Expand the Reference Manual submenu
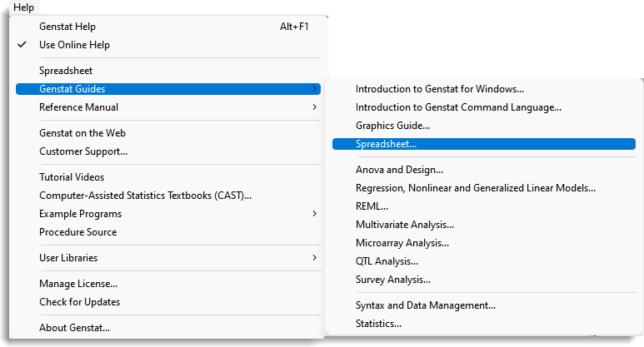Image resolution: width=644 pixels, height=347 pixels. tap(168, 107)
